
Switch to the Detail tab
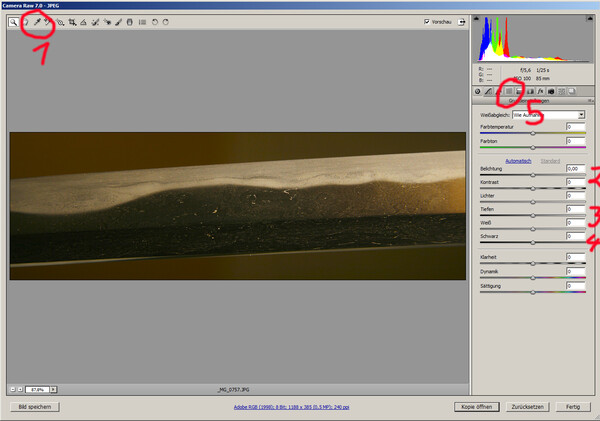[499, 91]
